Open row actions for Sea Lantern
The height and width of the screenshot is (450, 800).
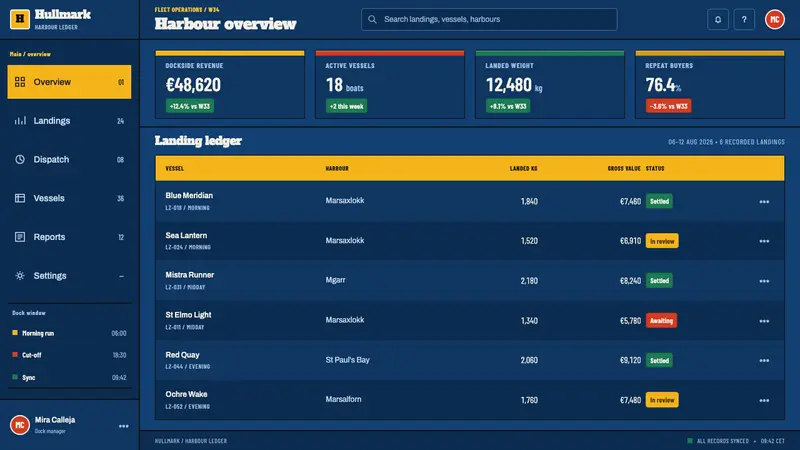coord(764,241)
